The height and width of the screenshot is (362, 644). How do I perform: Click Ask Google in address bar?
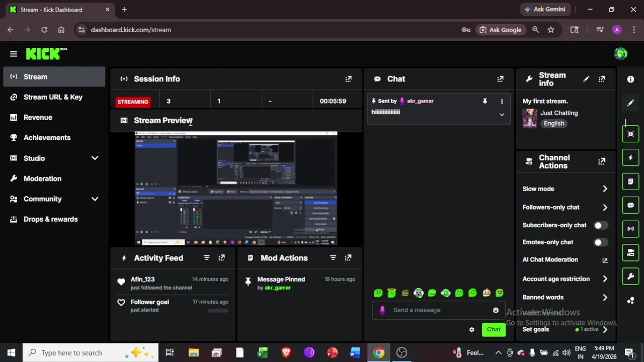coord(500,30)
